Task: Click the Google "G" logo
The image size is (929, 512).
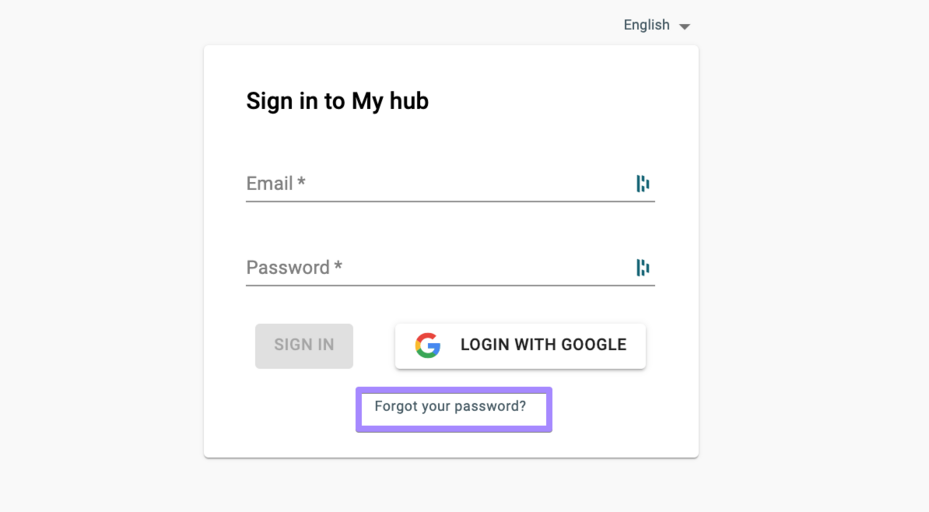Action: [x=428, y=345]
